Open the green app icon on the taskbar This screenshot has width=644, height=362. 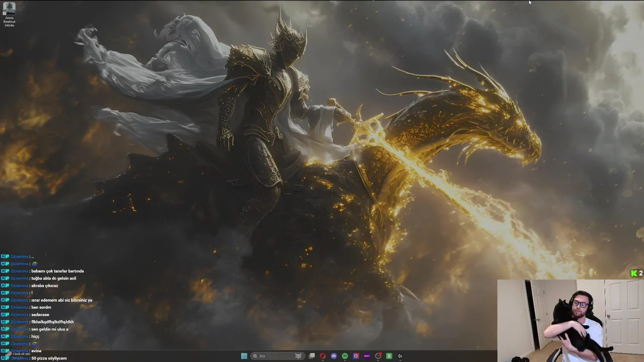click(389, 356)
